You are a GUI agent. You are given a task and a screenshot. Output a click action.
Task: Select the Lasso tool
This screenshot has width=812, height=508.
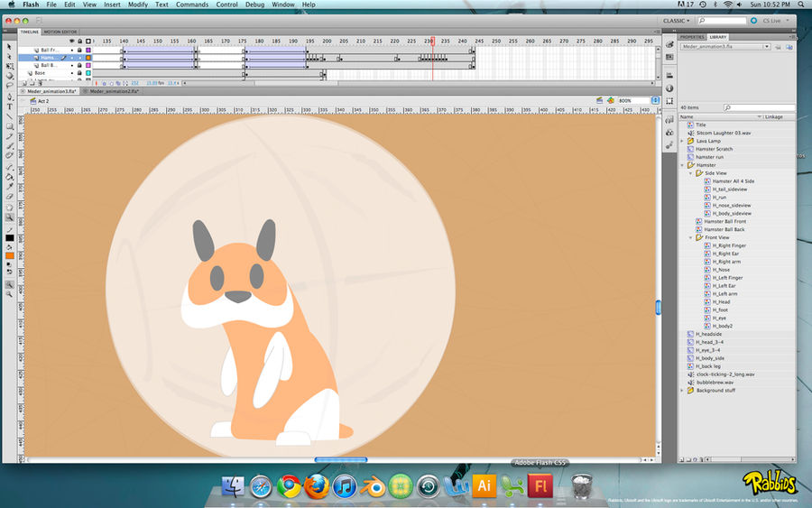[9, 86]
